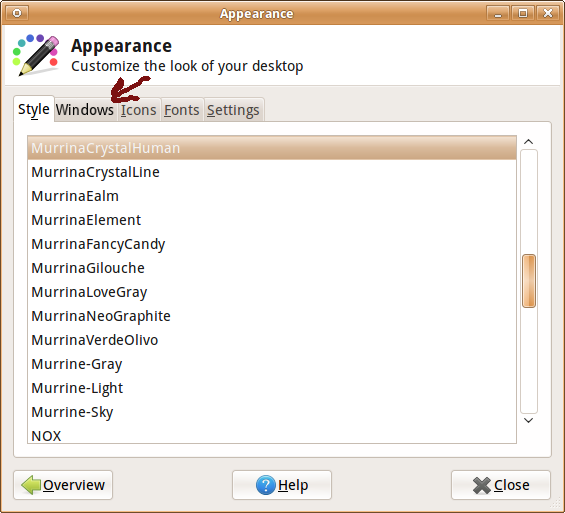The height and width of the screenshot is (513, 565).
Task: Select the Murrine-Sky style
Action: tap(272, 412)
